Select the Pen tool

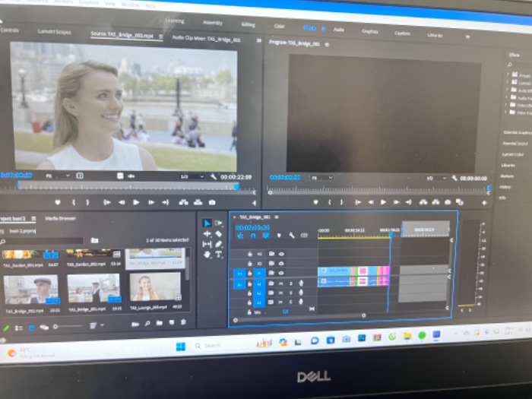pos(219,244)
